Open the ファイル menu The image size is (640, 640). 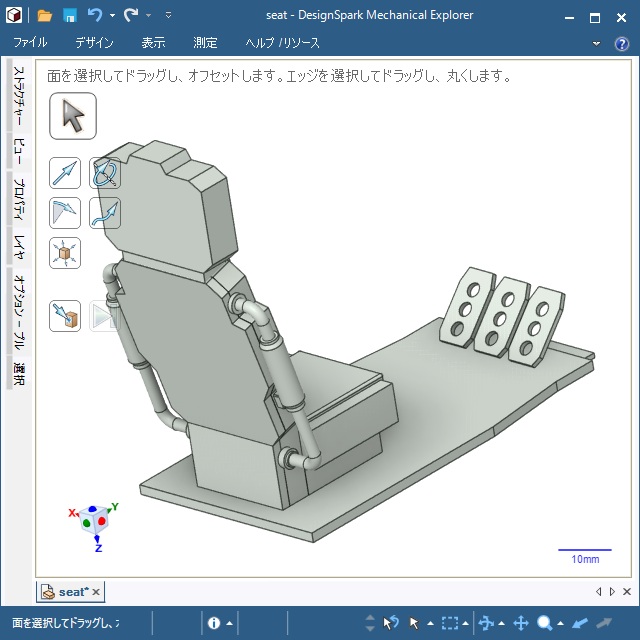30,43
